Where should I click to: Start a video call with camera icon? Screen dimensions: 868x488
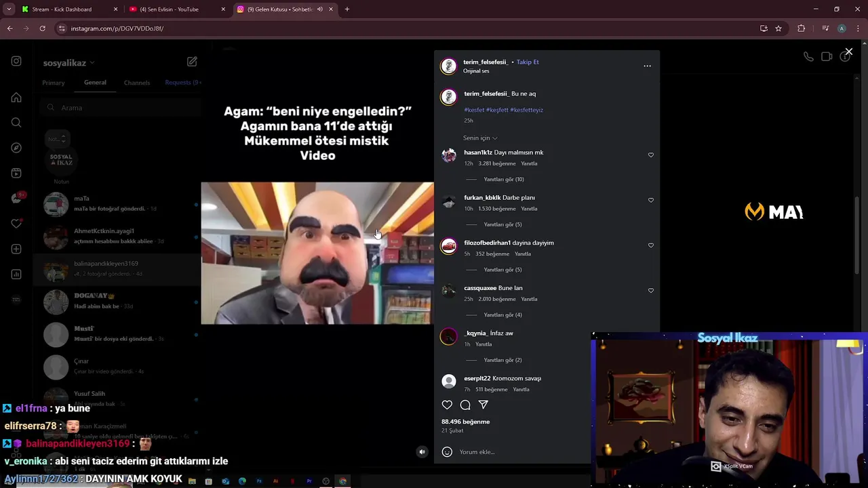coord(827,57)
